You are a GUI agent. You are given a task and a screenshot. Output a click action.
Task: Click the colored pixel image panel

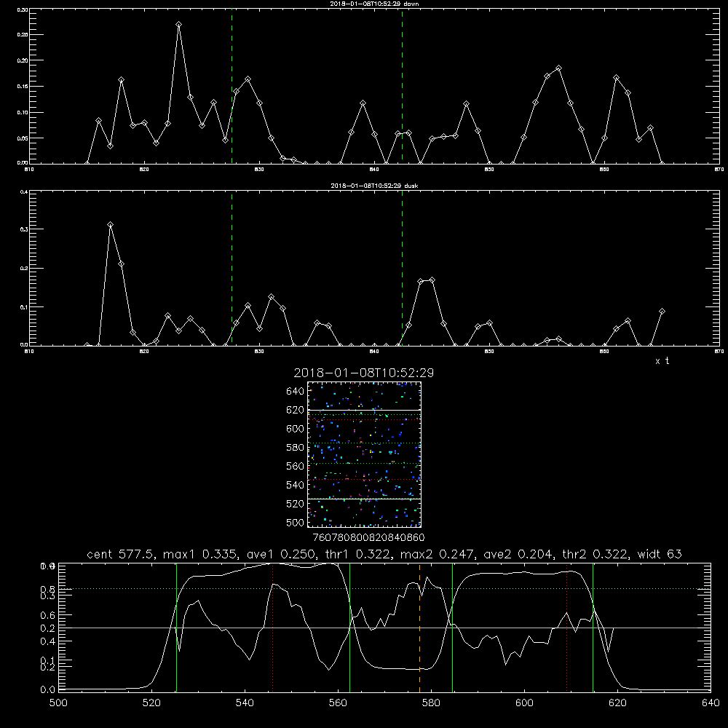(364, 454)
